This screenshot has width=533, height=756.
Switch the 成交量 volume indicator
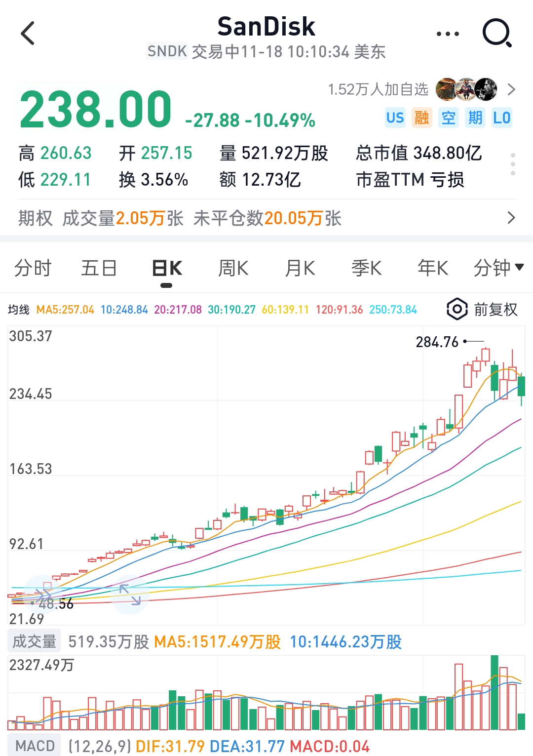[x=34, y=641]
